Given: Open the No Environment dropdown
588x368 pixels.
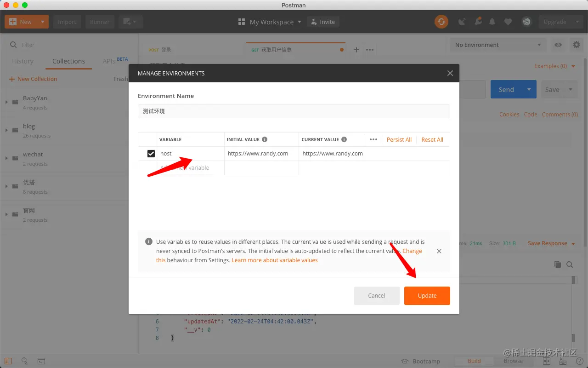Looking at the screenshot, I should click(498, 45).
